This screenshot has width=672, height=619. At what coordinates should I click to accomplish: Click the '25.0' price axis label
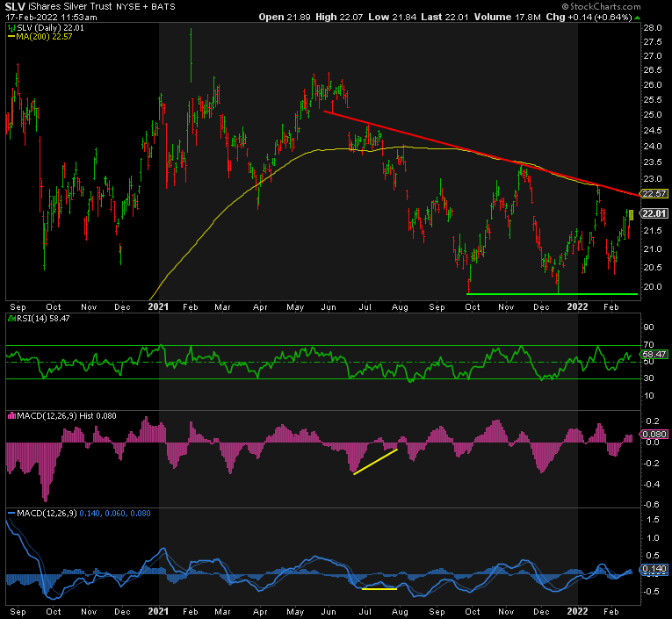[x=653, y=115]
